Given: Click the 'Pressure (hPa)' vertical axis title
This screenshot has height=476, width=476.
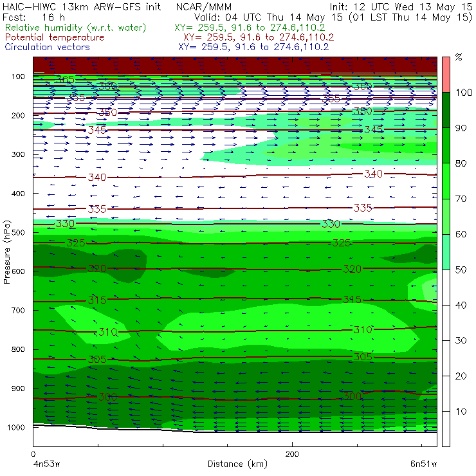Looking at the screenshot, I should 7,252.
